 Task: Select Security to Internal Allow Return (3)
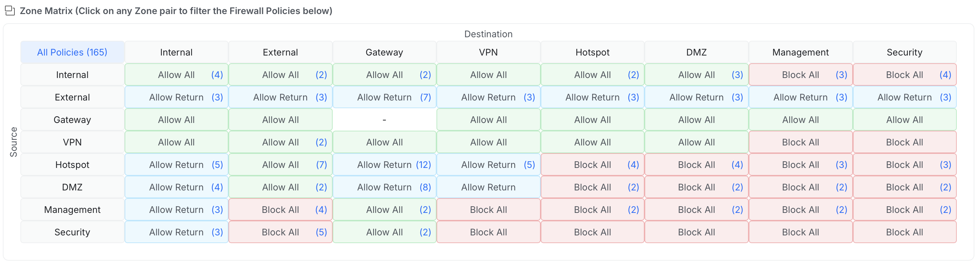click(176, 232)
